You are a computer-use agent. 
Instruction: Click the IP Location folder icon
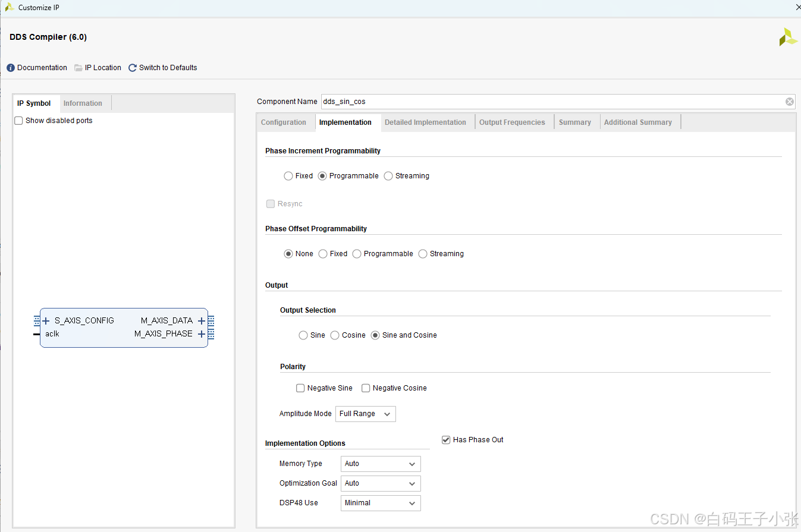(78, 68)
